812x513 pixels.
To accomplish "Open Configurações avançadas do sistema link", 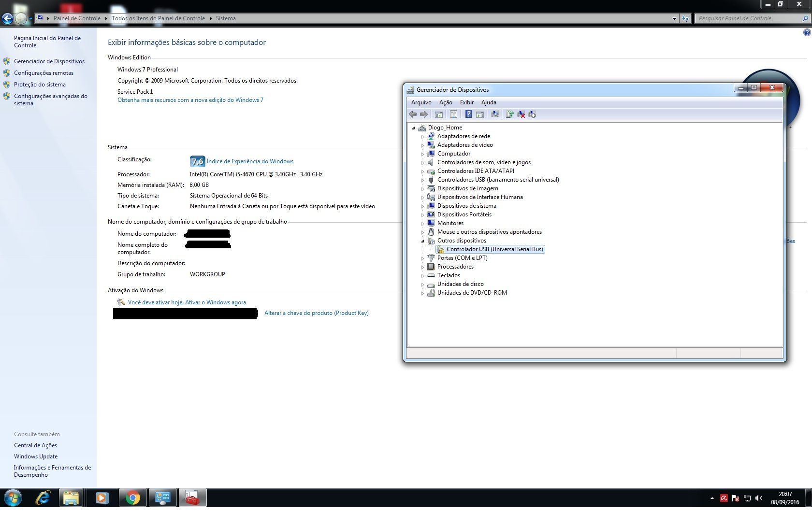I will point(51,100).
